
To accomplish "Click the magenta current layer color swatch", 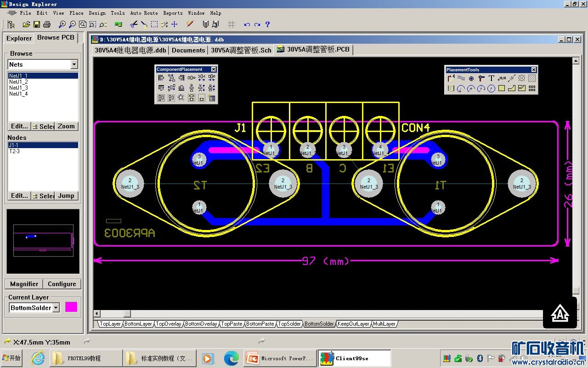I will [71, 307].
